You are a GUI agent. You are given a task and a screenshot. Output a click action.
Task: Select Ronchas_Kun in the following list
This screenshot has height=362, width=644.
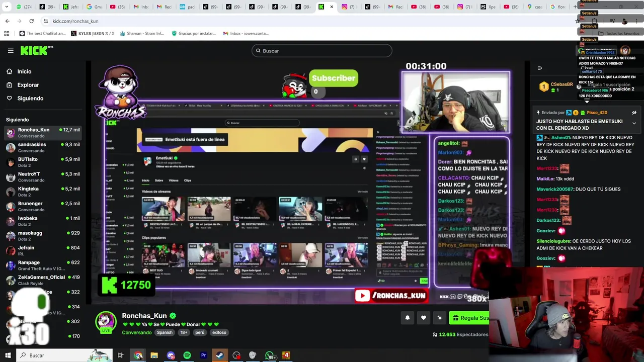(43, 133)
